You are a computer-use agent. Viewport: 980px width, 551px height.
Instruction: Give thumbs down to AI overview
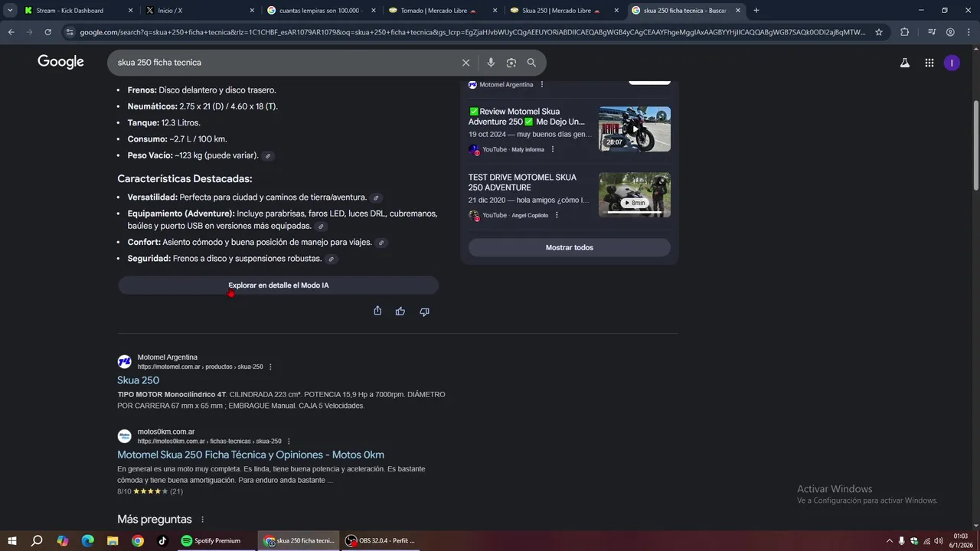424,311
